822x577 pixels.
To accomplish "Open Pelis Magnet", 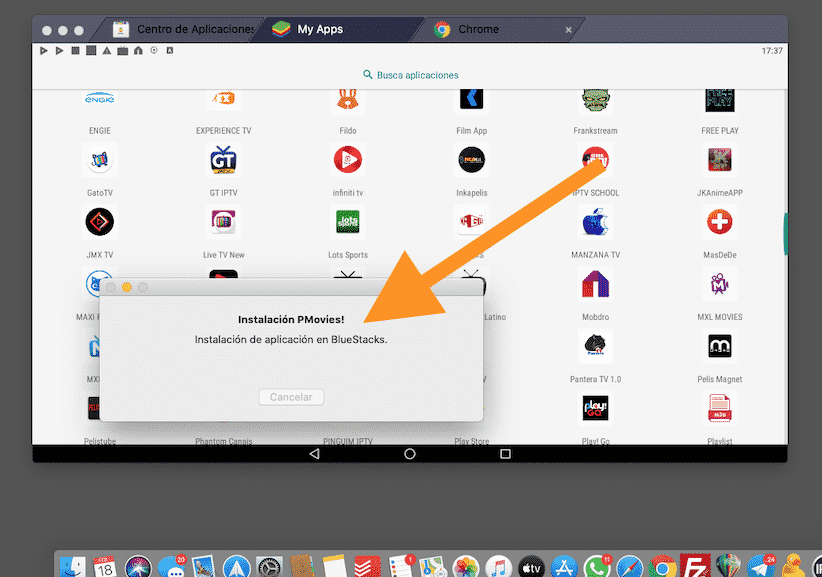I will point(719,346).
